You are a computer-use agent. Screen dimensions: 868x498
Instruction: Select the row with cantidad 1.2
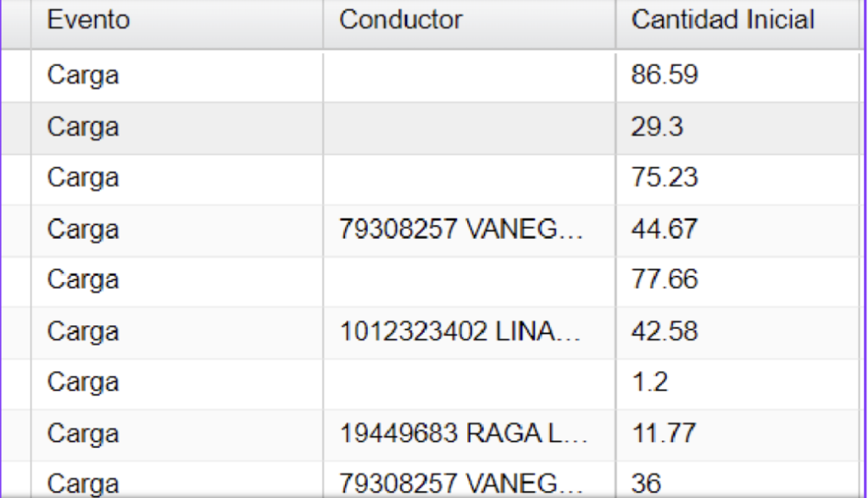(x=431, y=384)
